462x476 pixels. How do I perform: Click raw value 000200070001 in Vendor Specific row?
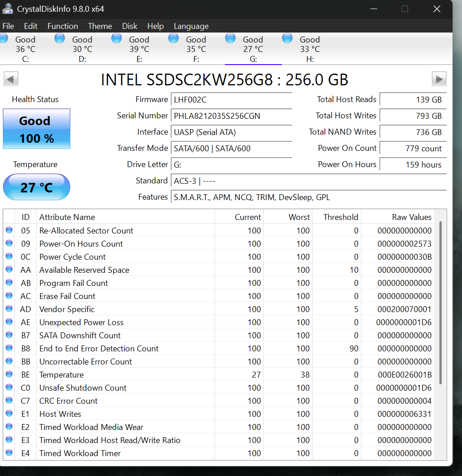click(404, 309)
